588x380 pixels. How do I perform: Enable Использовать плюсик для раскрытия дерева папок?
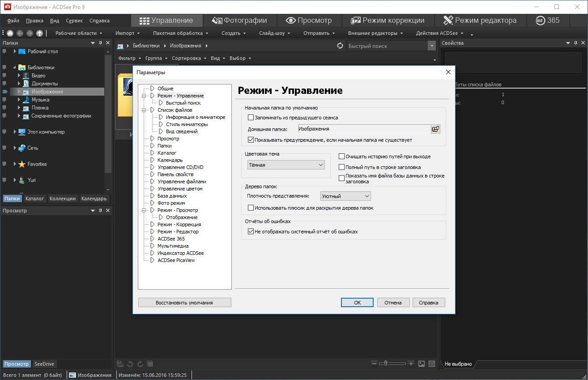pyautogui.click(x=251, y=208)
